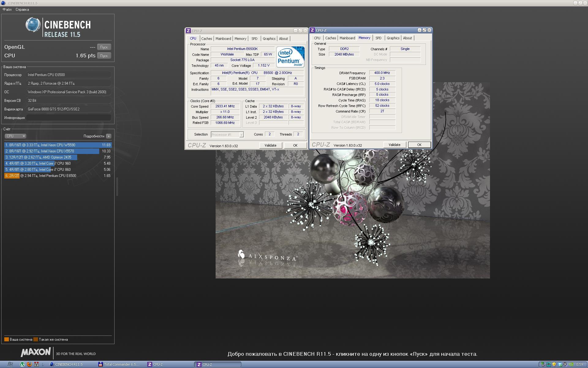
Task: Open Mainboard tab in right CPU-Z window
Action: pyautogui.click(x=347, y=38)
